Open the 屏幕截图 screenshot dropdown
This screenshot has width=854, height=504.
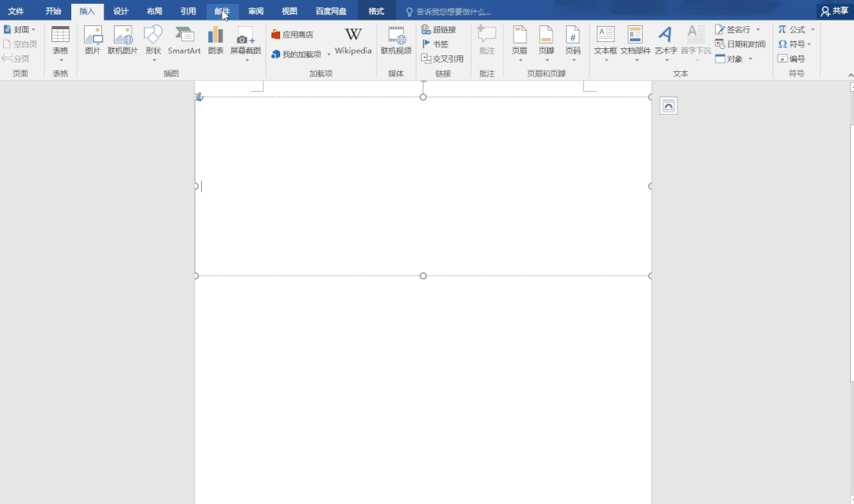pyautogui.click(x=245, y=44)
